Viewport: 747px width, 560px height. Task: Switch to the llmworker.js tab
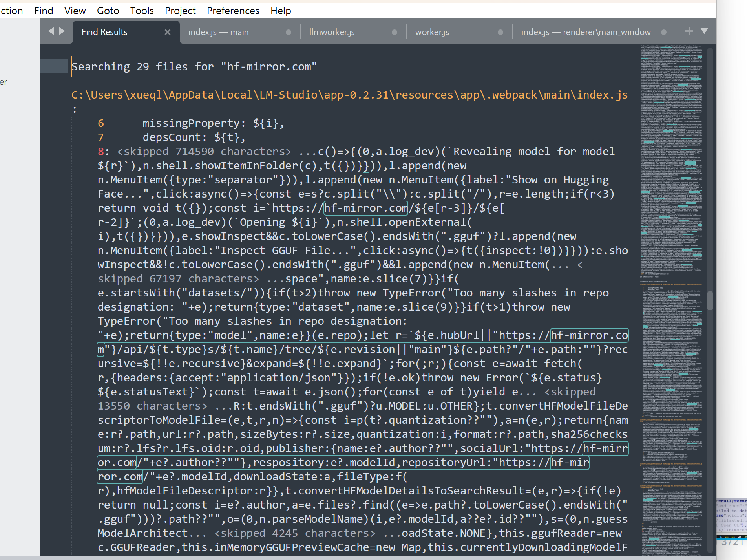pos(332,32)
